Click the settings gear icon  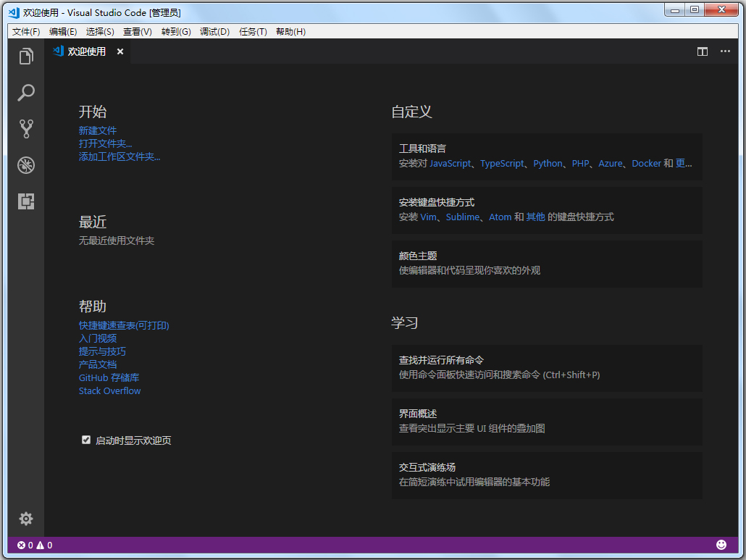(x=26, y=519)
